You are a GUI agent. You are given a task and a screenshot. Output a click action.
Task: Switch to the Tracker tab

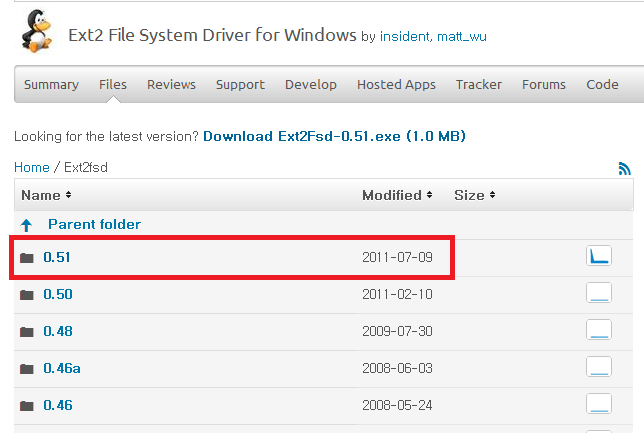coord(479,85)
